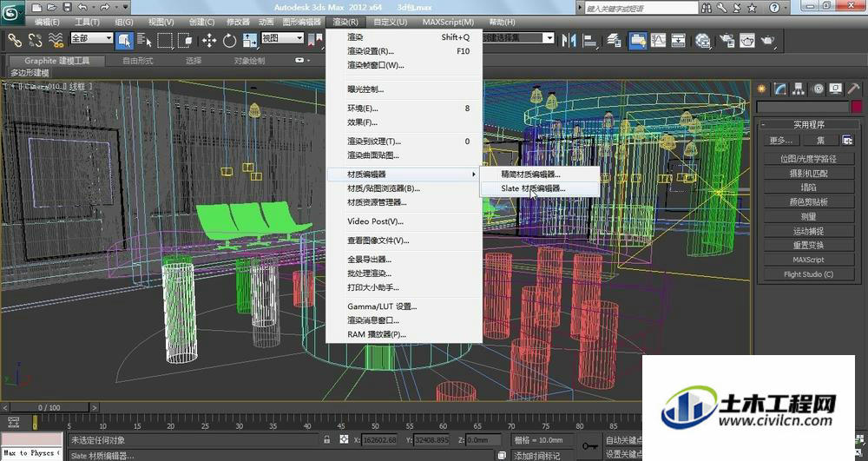Expand the Quick Access Toolbar customize arrow
868x461 pixels.
[x=125, y=7]
